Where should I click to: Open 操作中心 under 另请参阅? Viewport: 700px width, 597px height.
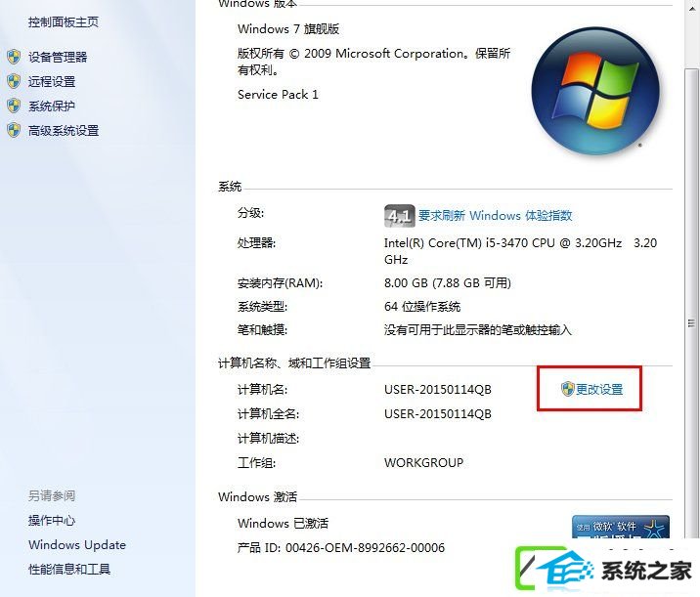coord(52,520)
